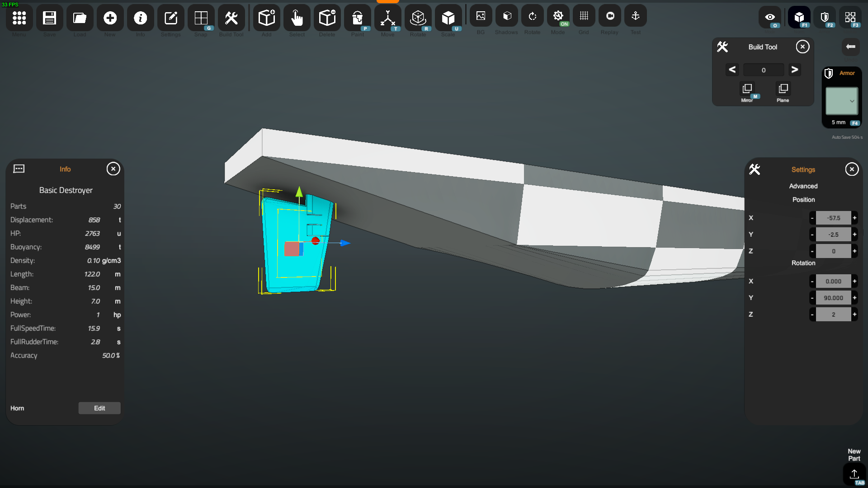Open the main Menu grid
This screenshot has width=868, height=488.
click(19, 19)
